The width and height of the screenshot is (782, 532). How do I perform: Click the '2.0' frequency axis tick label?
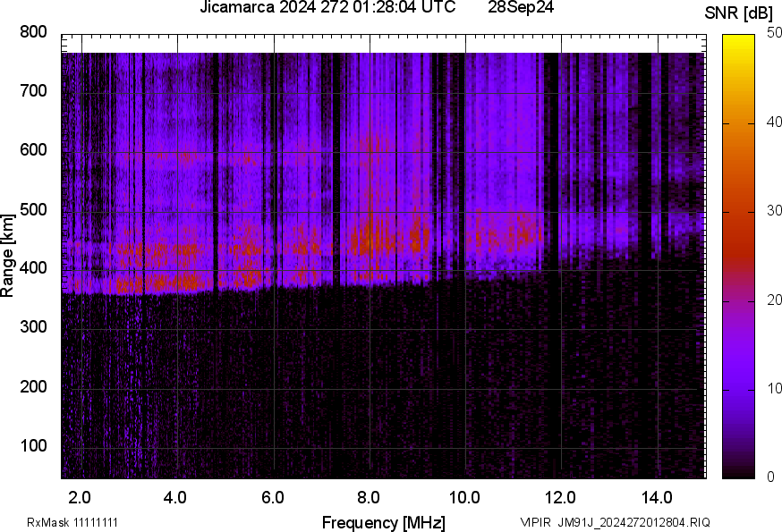(x=81, y=497)
